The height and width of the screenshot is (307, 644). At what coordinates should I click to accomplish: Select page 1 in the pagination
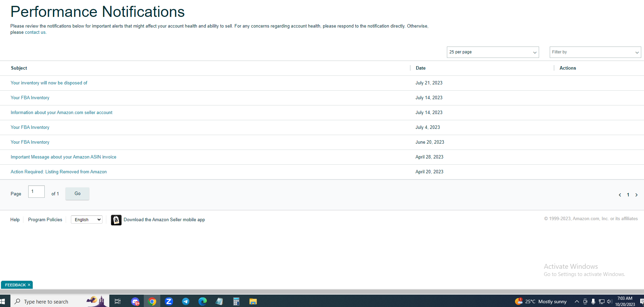(x=628, y=195)
